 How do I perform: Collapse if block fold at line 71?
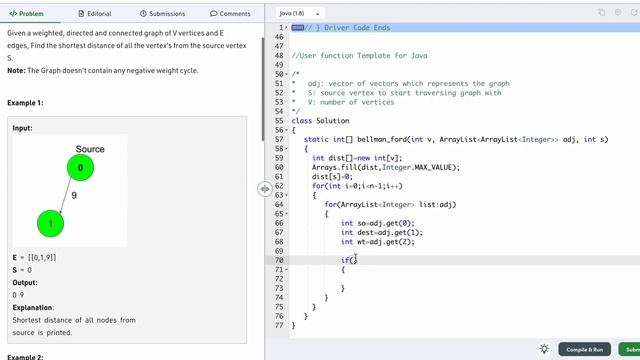click(x=286, y=269)
